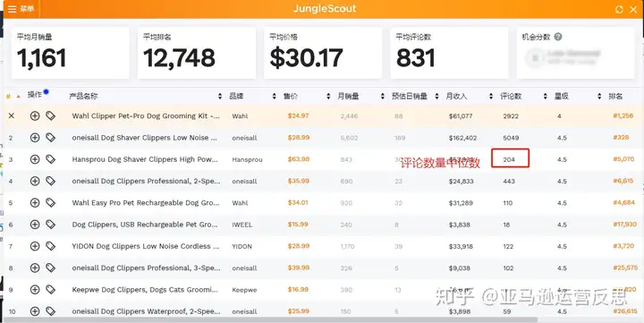The image size is (644, 323).
Task: Sort by the 售价 column arrows
Action: click(x=328, y=96)
